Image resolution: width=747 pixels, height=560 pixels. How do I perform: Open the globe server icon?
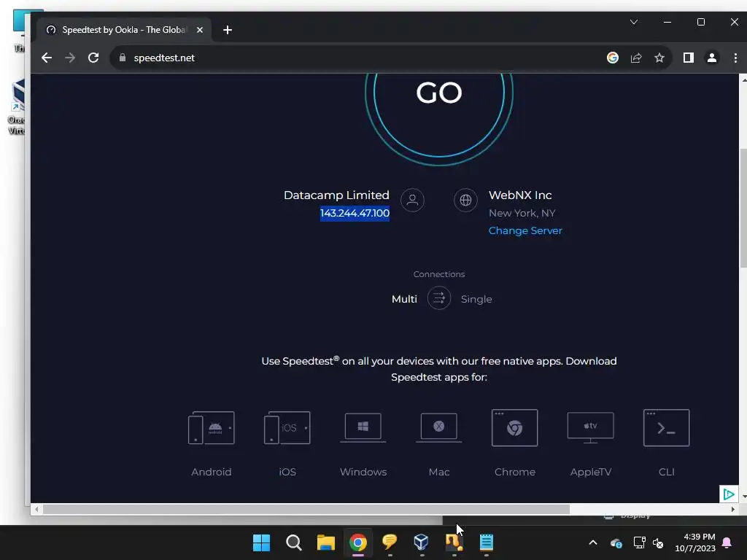tap(465, 200)
